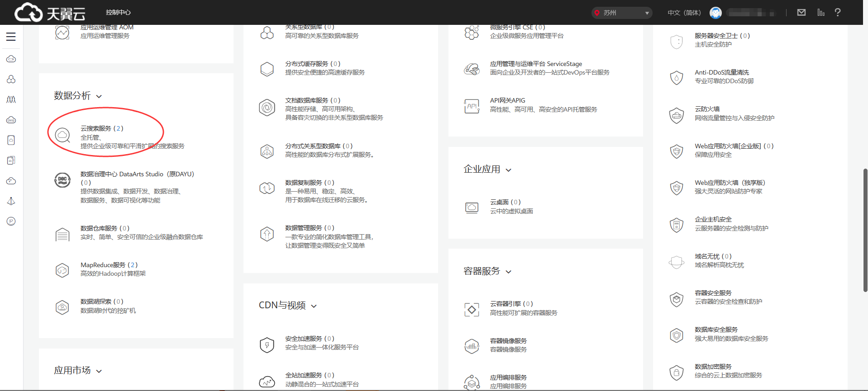Open the 应用编排服务 link
This screenshot has width=868, height=391.
(x=508, y=377)
